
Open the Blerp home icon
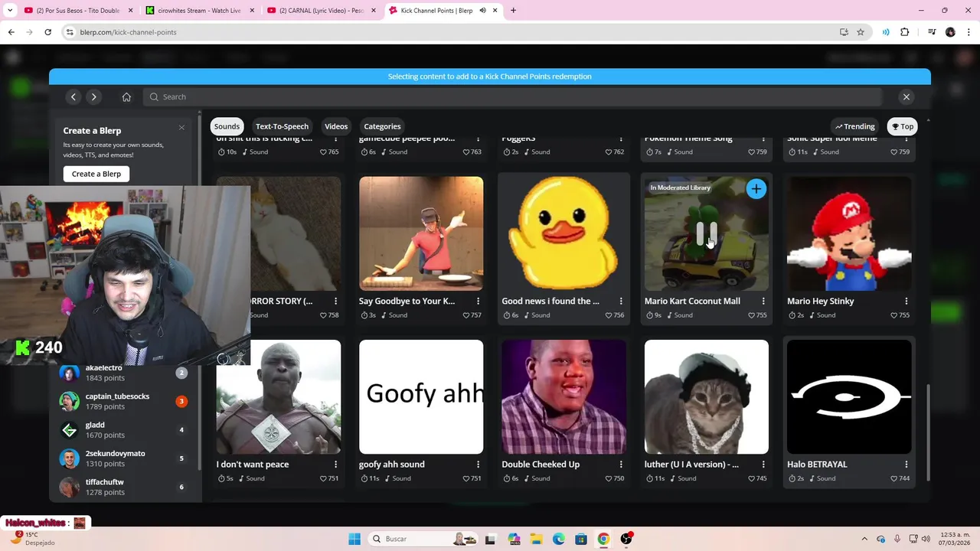[126, 96]
